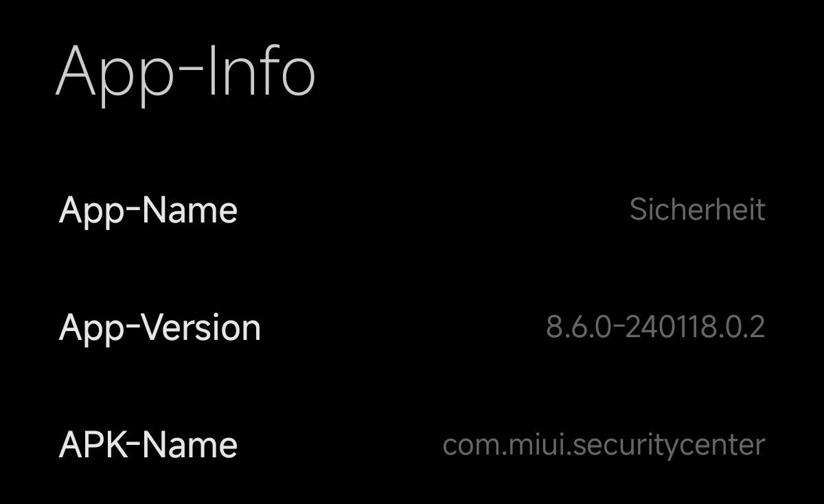Tap the word "Sicherheit"
The image size is (824, 504).
pyautogui.click(x=697, y=210)
